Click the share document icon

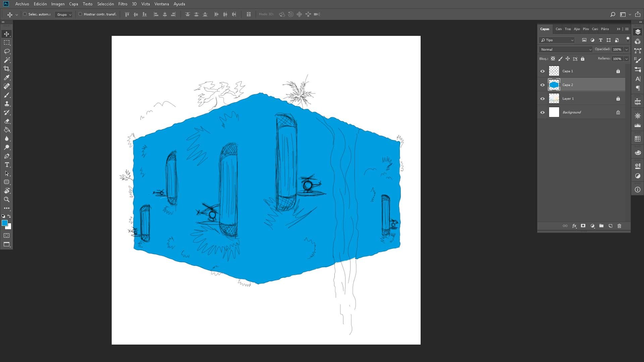638,14
